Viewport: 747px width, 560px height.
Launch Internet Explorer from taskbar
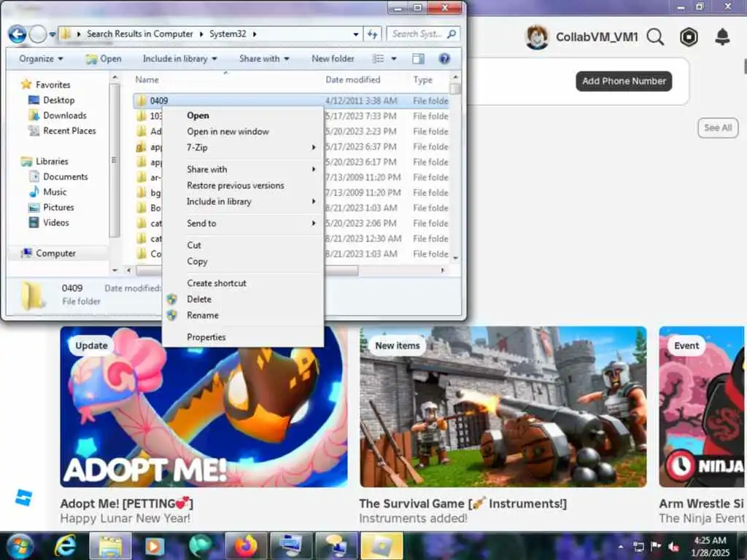[x=65, y=545]
